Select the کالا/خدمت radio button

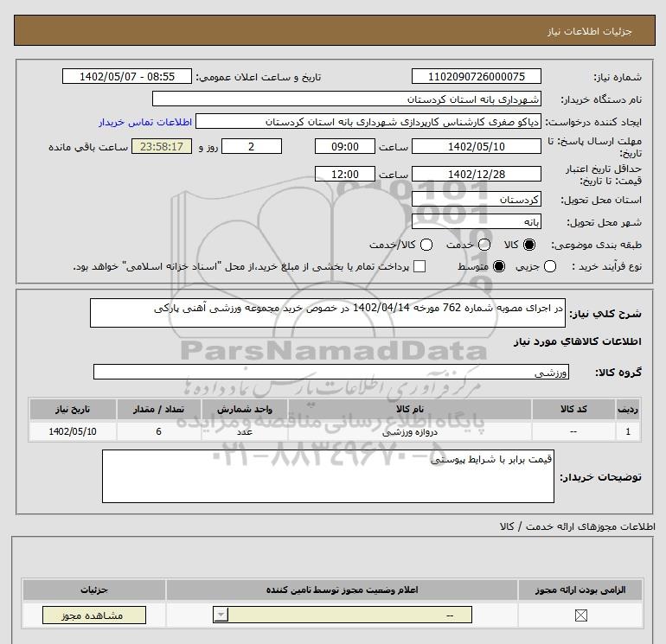tap(426, 245)
